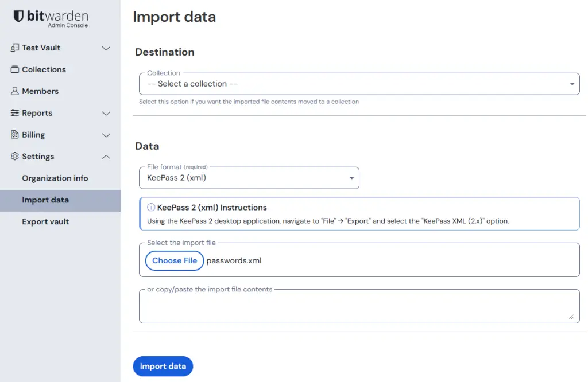Click the Settings gear icon
This screenshot has height=382, width=588.
pyautogui.click(x=15, y=157)
